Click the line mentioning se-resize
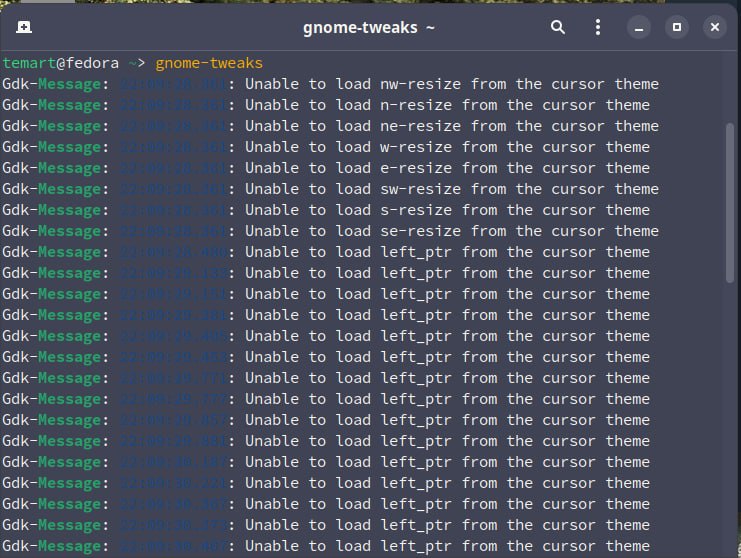This screenshot has width=741, height=558. tap(330, 231)
